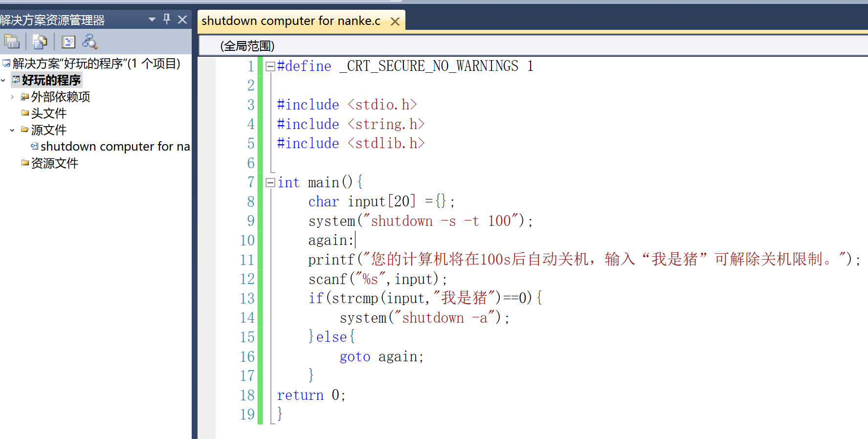Viewport: 868px width, 439px height.
Task: Click the "shutdown -a" string on line 14
Action: (445, 318)
